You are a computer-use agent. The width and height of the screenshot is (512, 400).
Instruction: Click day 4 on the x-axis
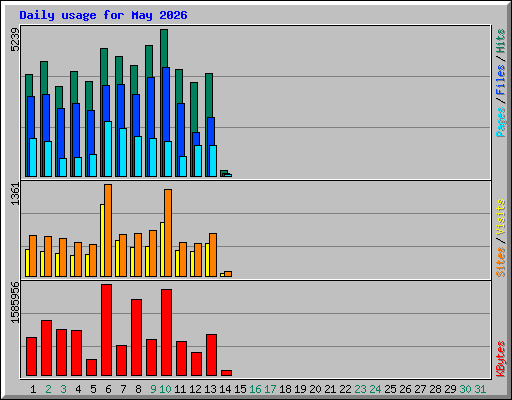78,389
